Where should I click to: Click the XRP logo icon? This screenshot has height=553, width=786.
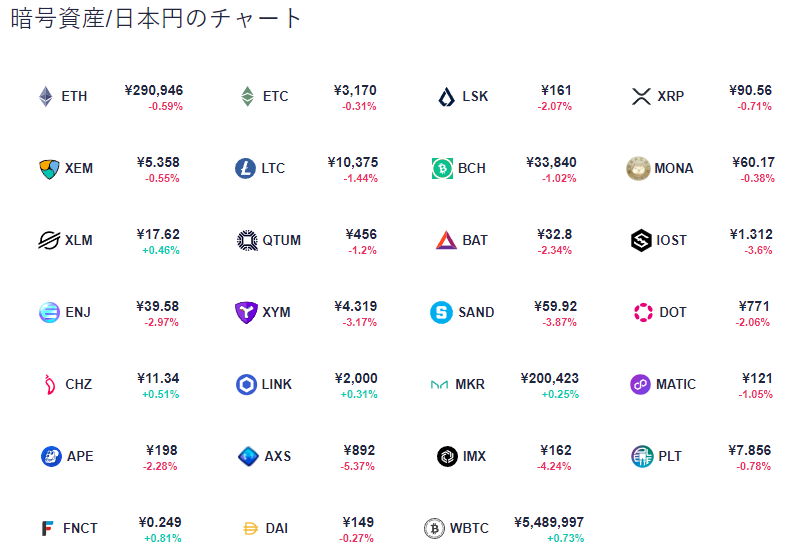pyautogui.click(x=641, y=97)
